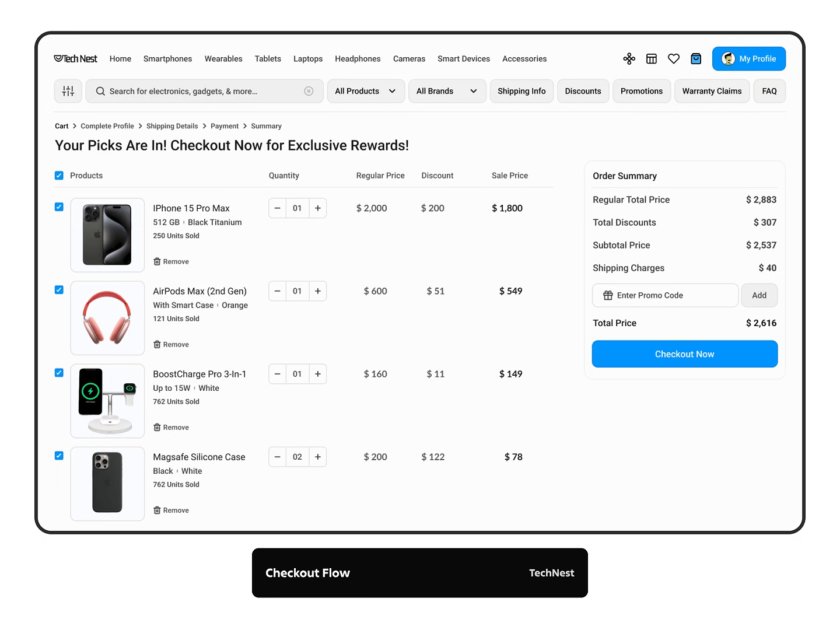Viewport: 840px width, 630px height.
Task: Expand the All Brands dropdown
Action: pos(447,91)
